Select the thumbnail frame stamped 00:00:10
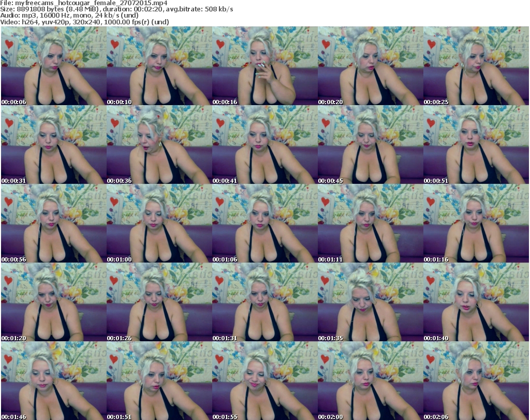Viewport: 530px width, 420px height. [159, 66]
